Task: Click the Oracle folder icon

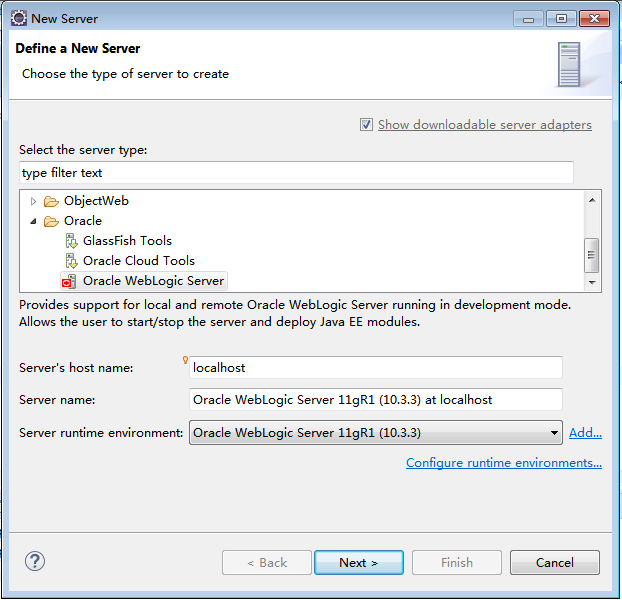Action: pos(51,221)
